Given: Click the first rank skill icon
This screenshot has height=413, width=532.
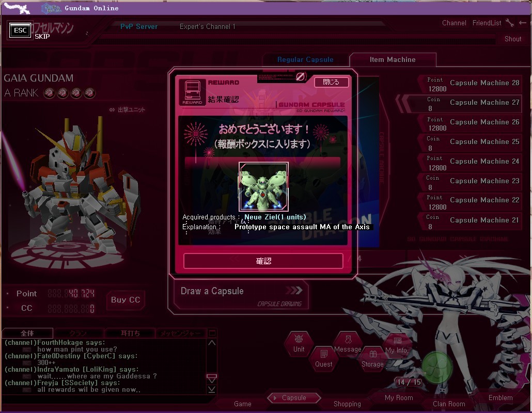Looking at the screenshot, I should click(49, 92).
